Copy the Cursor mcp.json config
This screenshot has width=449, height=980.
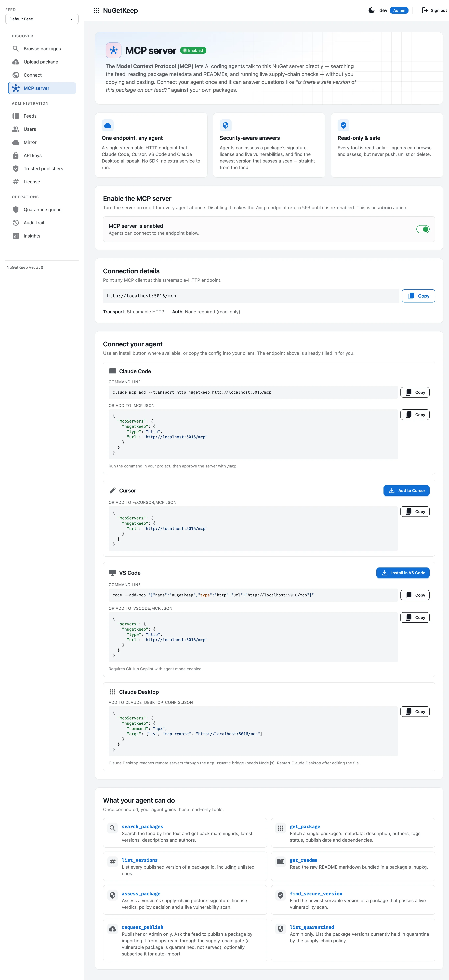point(415,512)
